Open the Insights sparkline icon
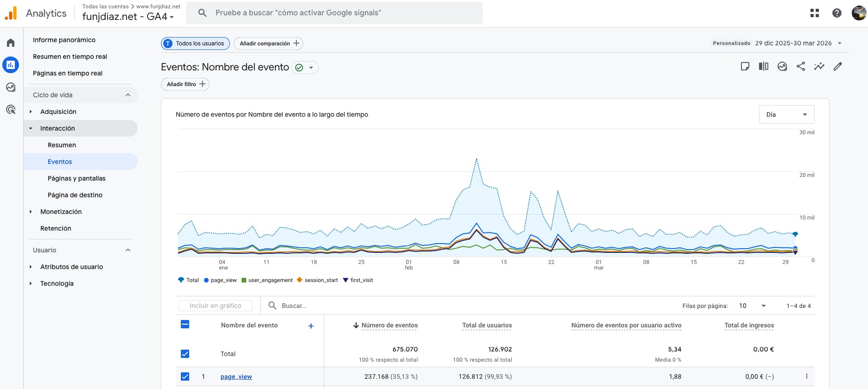 819,66
